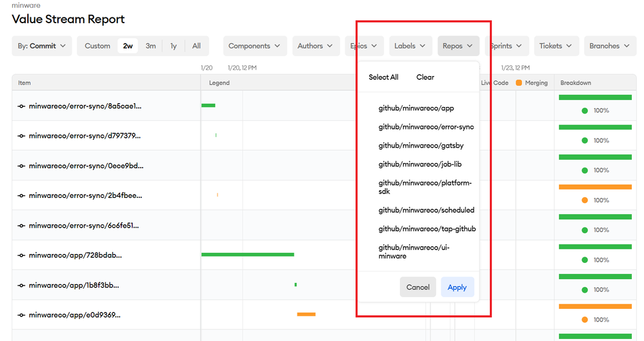This screenshot has height=341, width=644.
Task: Open the Branches filter dropdown
Action: 610,46
